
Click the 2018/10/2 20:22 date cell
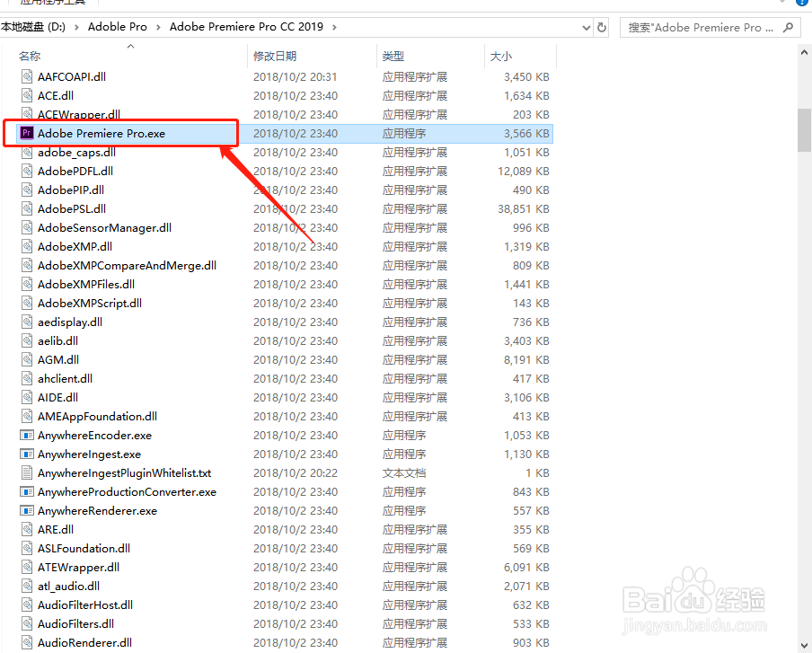[296, 472]
